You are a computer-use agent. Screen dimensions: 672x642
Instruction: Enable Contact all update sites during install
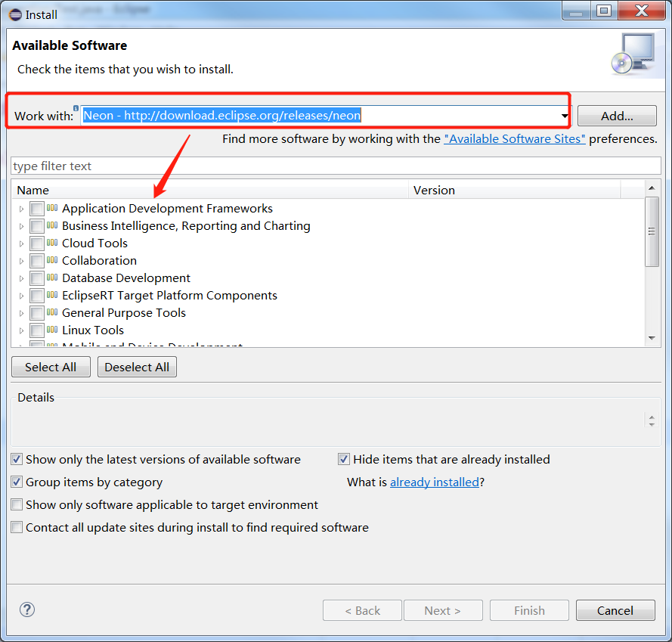(17, 527)
